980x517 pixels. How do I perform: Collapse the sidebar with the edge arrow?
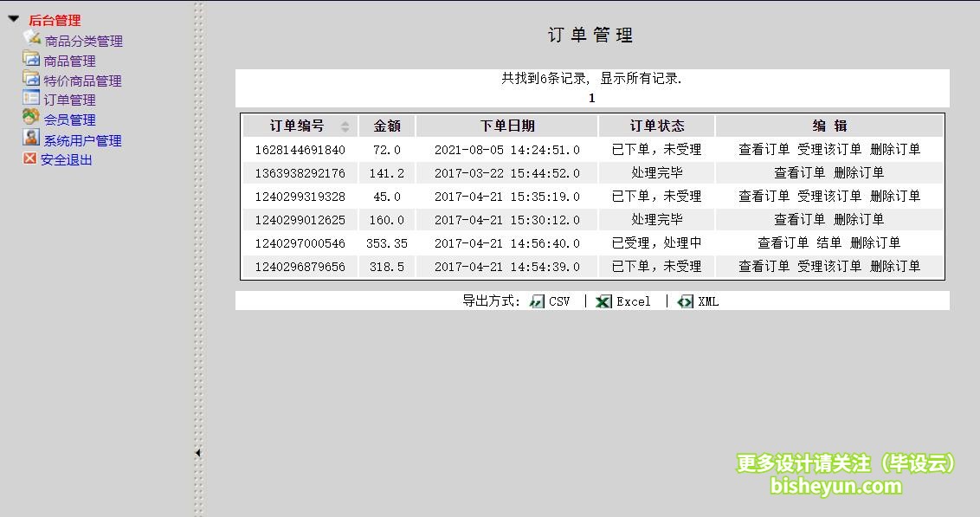198,452
